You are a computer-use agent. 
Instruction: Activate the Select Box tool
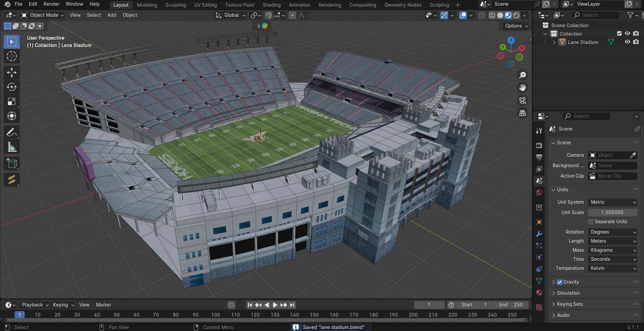(x=12, y=42)
